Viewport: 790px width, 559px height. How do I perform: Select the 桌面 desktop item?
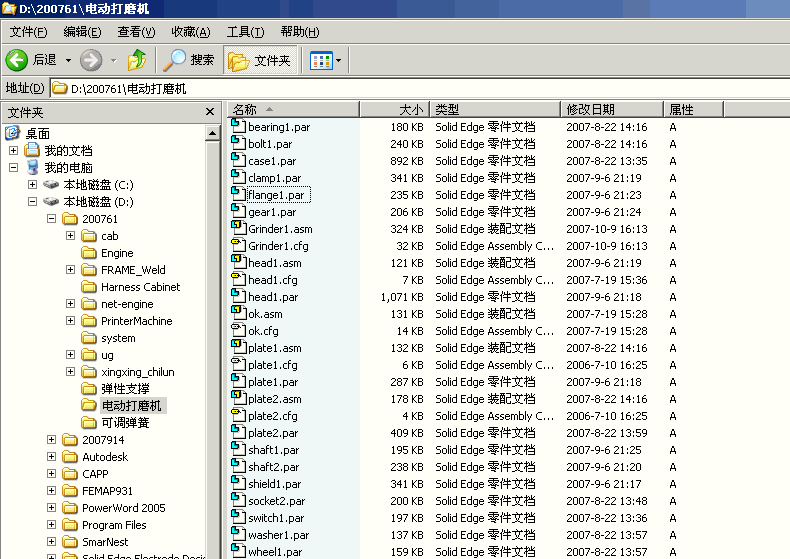[37, 133]
